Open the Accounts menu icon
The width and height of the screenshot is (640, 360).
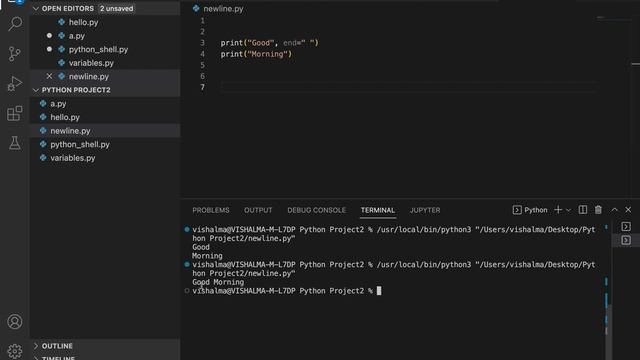15,322
